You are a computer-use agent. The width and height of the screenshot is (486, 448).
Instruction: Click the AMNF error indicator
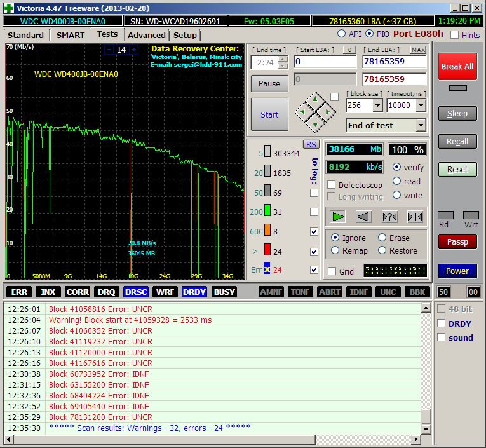(x=271, y=292)
